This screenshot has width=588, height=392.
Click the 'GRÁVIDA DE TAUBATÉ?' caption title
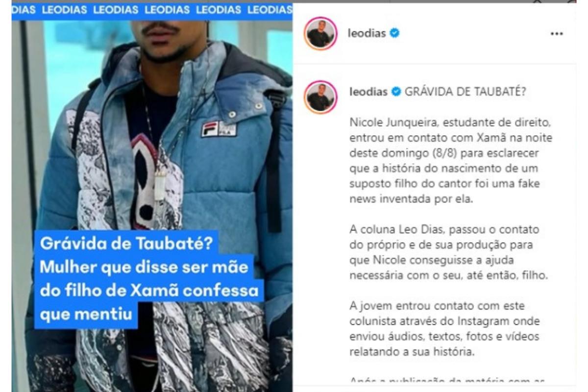(465, 92)
